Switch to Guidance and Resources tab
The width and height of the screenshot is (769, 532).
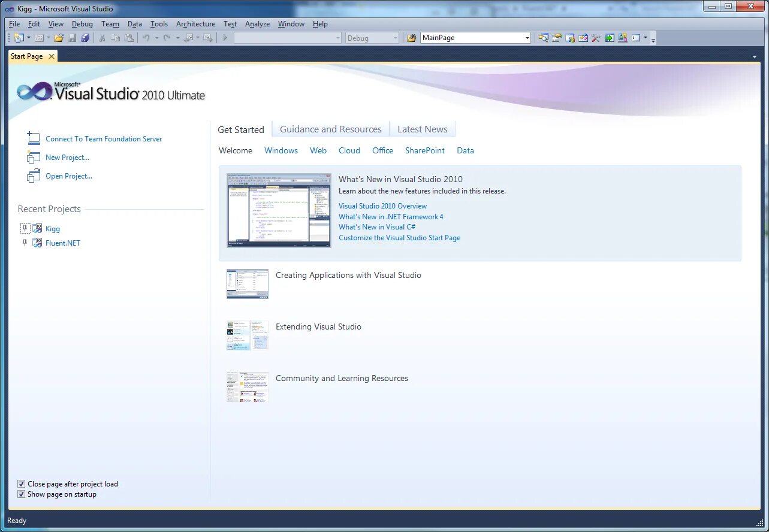331,129
